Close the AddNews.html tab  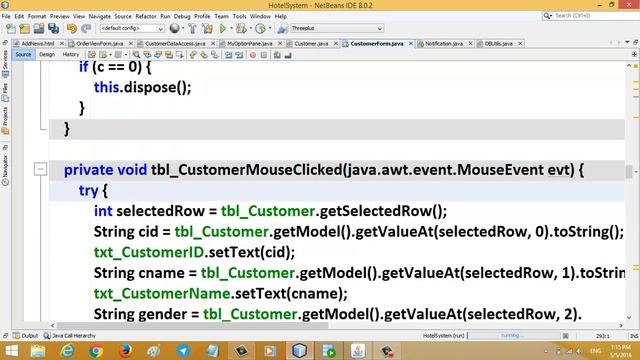62,43
